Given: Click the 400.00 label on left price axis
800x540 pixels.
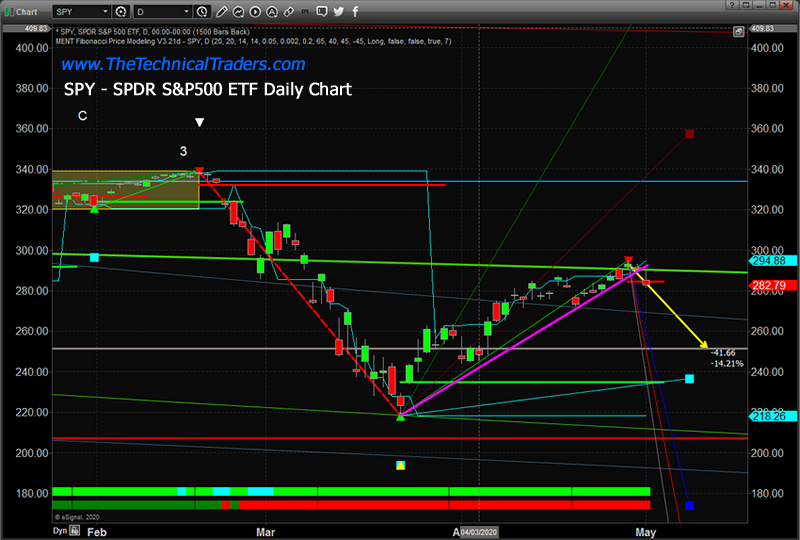Looking at the screenshot, I should [x=32, y=48].
